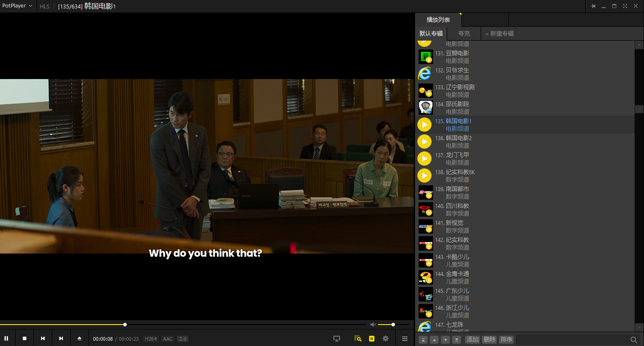This screenshot has height=346, width=644.
Task: Select playlist item 邵氏影院
Action: (526, 108)
